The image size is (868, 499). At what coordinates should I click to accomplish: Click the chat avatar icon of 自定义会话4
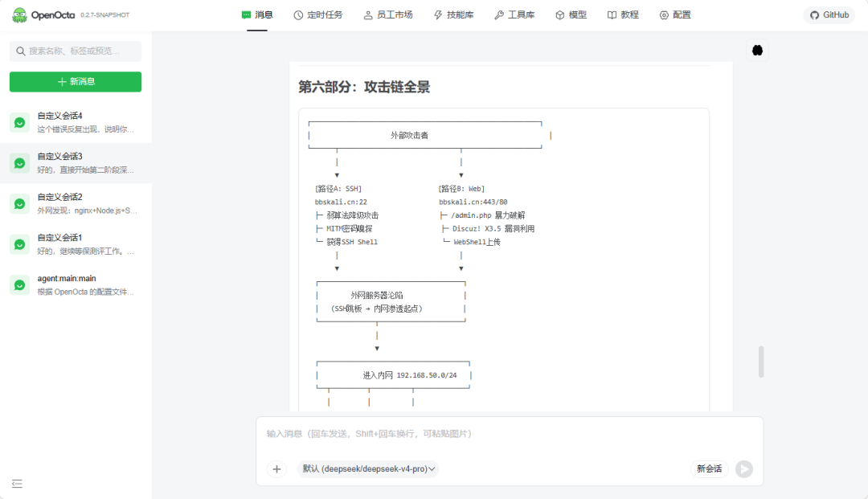19,123
